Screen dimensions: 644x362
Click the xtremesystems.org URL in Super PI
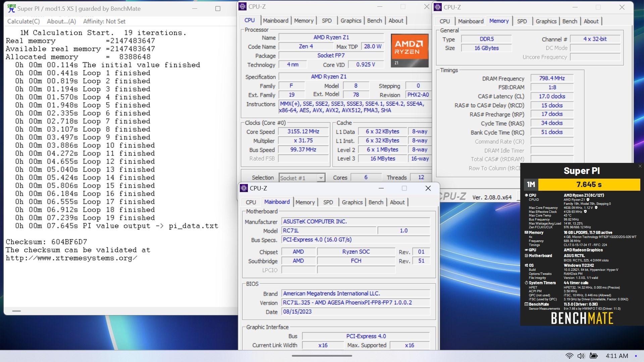click(71, 258)
